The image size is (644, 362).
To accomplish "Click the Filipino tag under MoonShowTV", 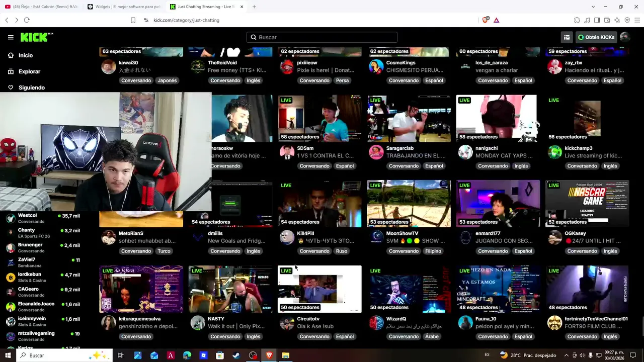I will click(x=433, y=251).
